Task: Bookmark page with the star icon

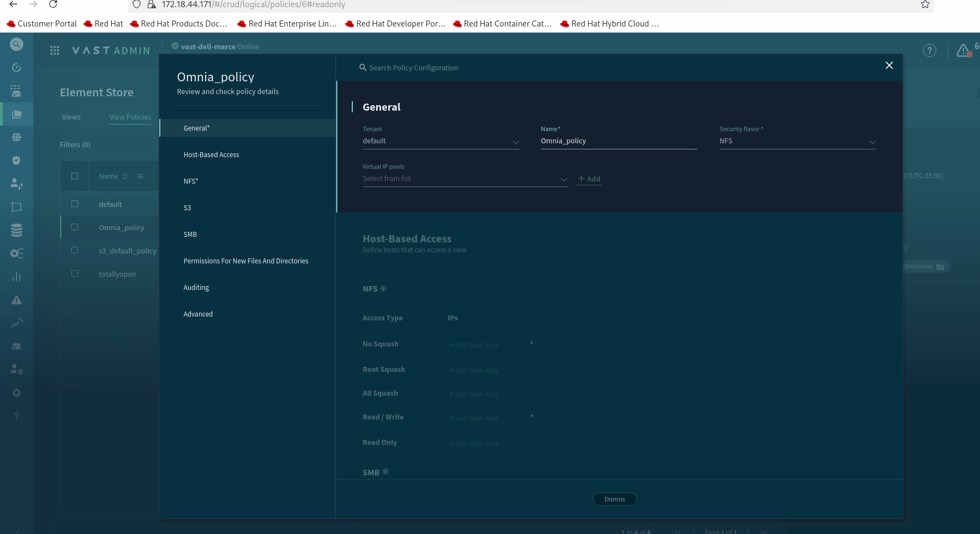Action: click(925, 4)
